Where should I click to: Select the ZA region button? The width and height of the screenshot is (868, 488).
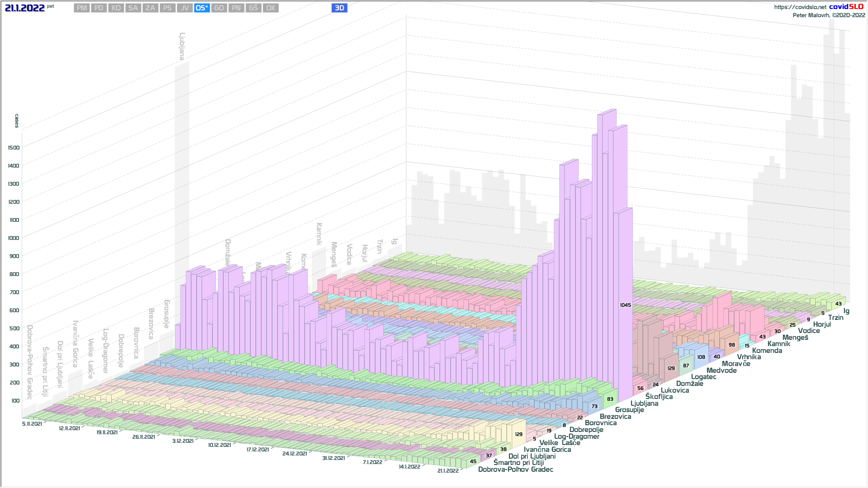(x=150, y=8)
